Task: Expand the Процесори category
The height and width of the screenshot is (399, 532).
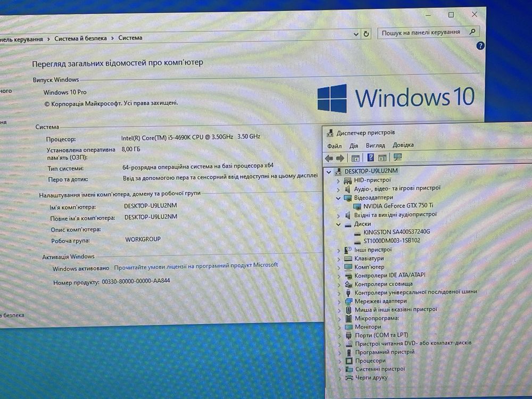Action: (339, 361)
